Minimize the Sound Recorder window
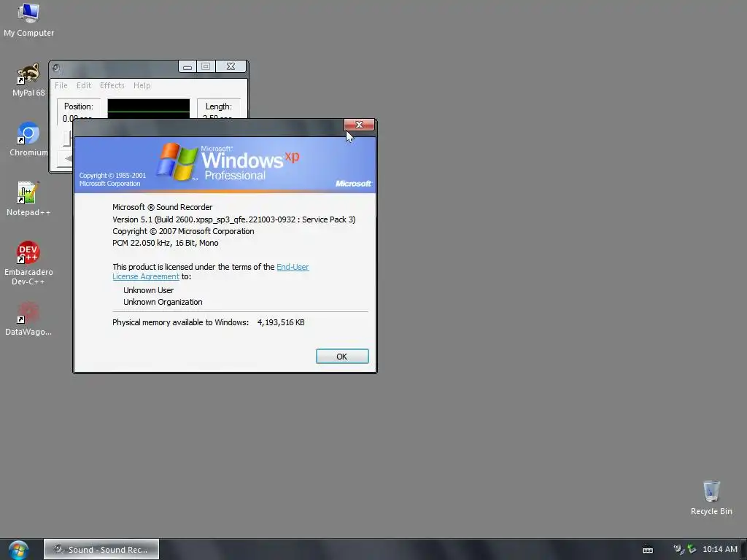This screenshot has height=560, width=747. [187, 66]
